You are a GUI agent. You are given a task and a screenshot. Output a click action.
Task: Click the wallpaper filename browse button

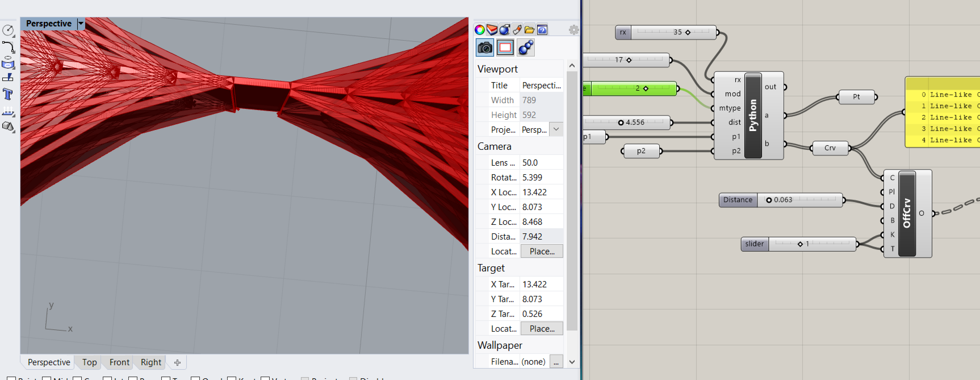point(556,361)
